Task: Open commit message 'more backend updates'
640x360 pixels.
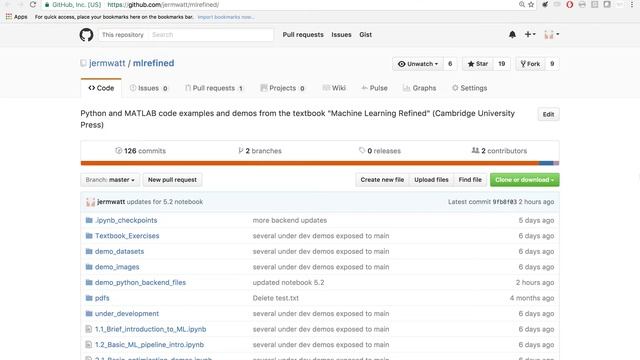Action: (x=289, y=220)
